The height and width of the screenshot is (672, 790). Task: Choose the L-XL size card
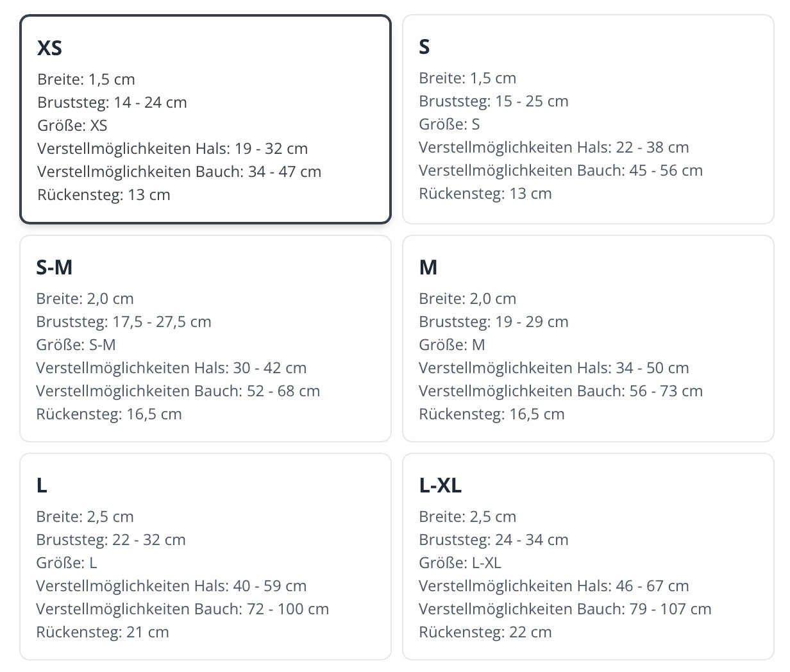pyautogui.click(x=588, y=557)
